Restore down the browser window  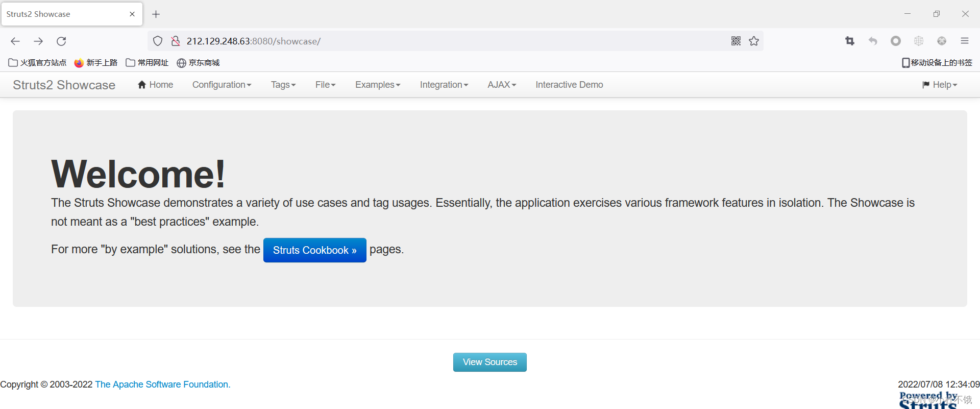pos(937,14)
